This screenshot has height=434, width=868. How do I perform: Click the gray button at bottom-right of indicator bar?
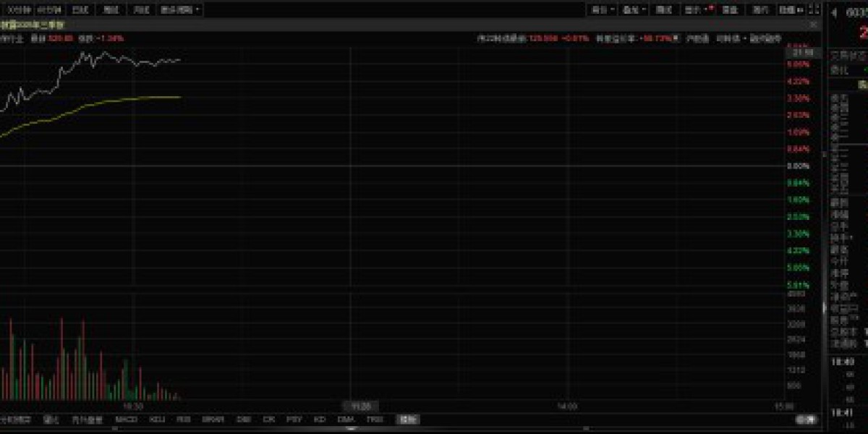[x=804, y=419]
